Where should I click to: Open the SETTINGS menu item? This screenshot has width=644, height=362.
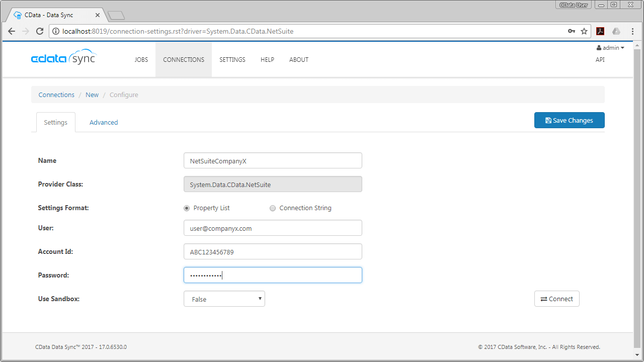[232, 60]
